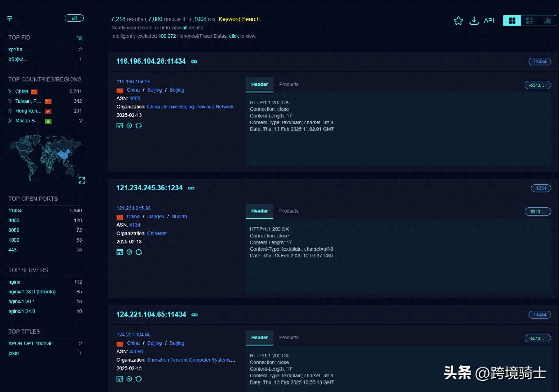Click the refresh icon under 116.196.104.26 result
The height and width of the screenshot is (392, 559).
(139, 126)
